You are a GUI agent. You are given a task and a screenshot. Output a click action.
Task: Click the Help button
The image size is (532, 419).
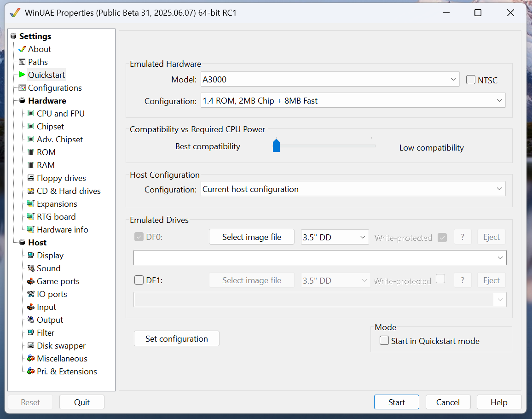click(x=499, y=402)
